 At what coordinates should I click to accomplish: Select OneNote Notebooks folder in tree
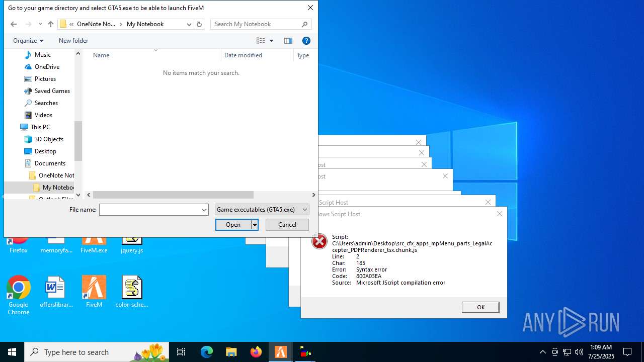(56, 175)
